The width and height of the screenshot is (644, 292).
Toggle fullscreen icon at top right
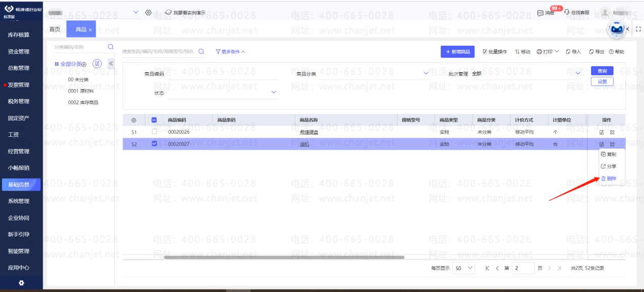tap(639, 30)
